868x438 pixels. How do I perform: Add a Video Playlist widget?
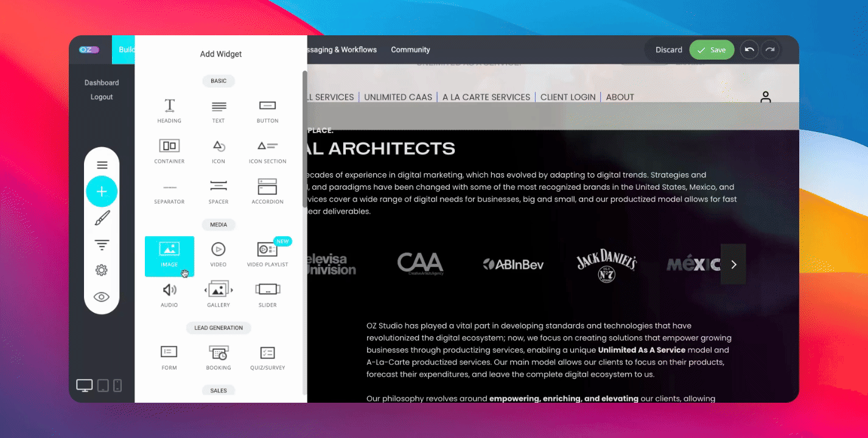[268, 255]
